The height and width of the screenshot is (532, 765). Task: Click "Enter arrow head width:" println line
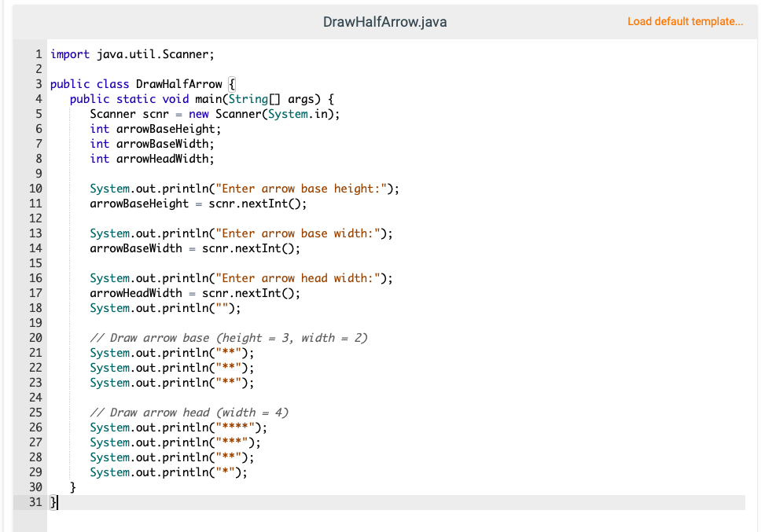(241, 278)
